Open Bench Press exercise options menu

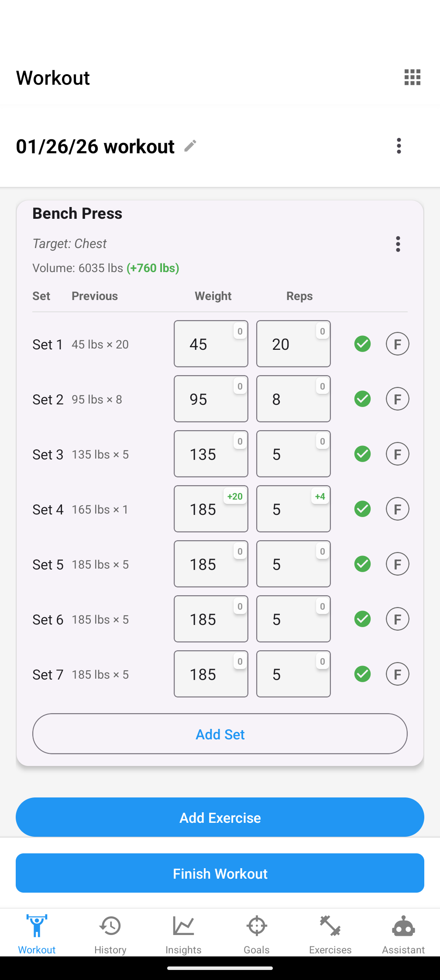pos(398,244)
